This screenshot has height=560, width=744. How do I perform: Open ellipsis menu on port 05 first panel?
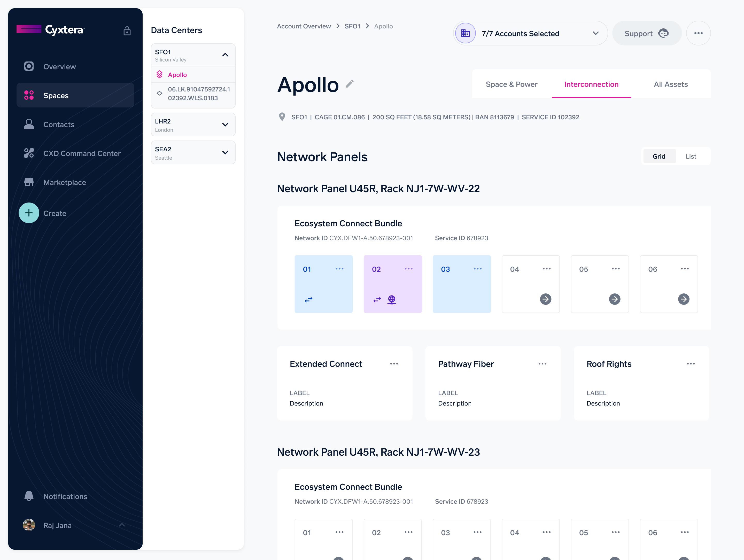click(x=616, y=269)
